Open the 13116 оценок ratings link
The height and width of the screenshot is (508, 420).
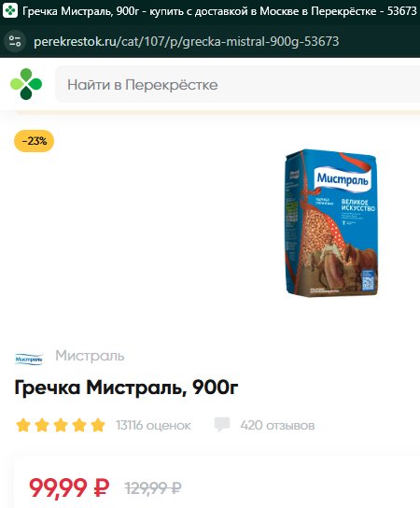pos(153,425)
